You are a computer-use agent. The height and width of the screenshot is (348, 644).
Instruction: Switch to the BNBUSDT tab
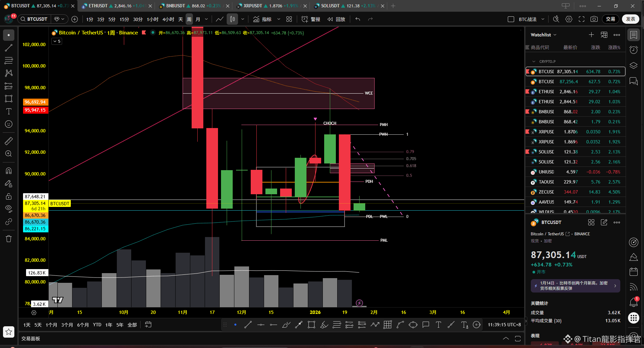click(194, 6)
